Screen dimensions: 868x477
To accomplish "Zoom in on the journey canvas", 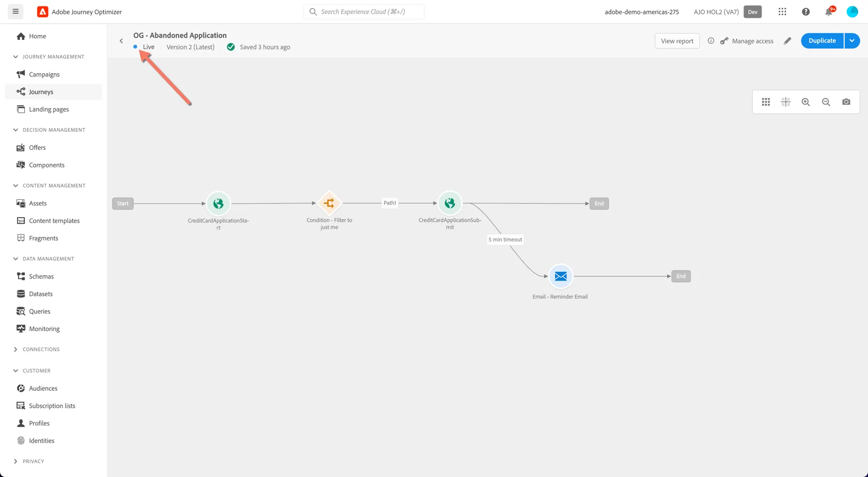I will pos(806,102).
